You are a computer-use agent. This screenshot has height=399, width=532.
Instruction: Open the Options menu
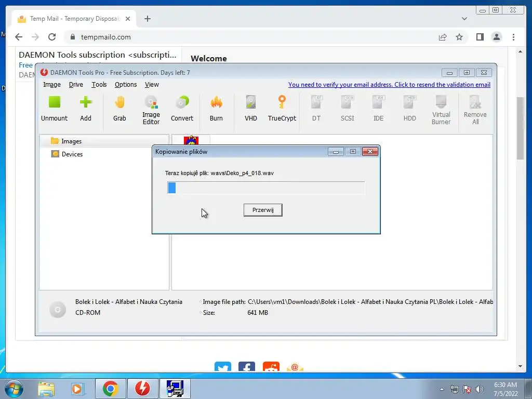point(126,85)
